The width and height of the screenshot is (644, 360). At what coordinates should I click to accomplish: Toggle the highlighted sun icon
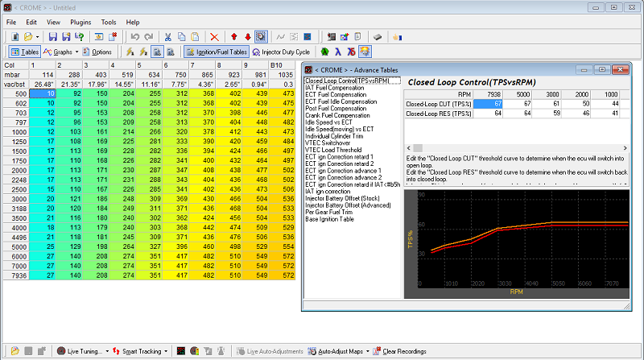pos(365,52)
